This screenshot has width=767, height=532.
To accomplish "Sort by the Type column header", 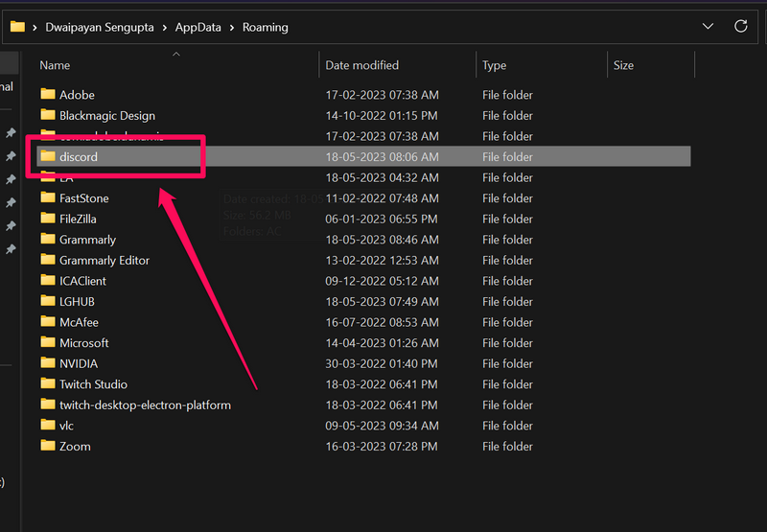I will (x=494, y=65).
